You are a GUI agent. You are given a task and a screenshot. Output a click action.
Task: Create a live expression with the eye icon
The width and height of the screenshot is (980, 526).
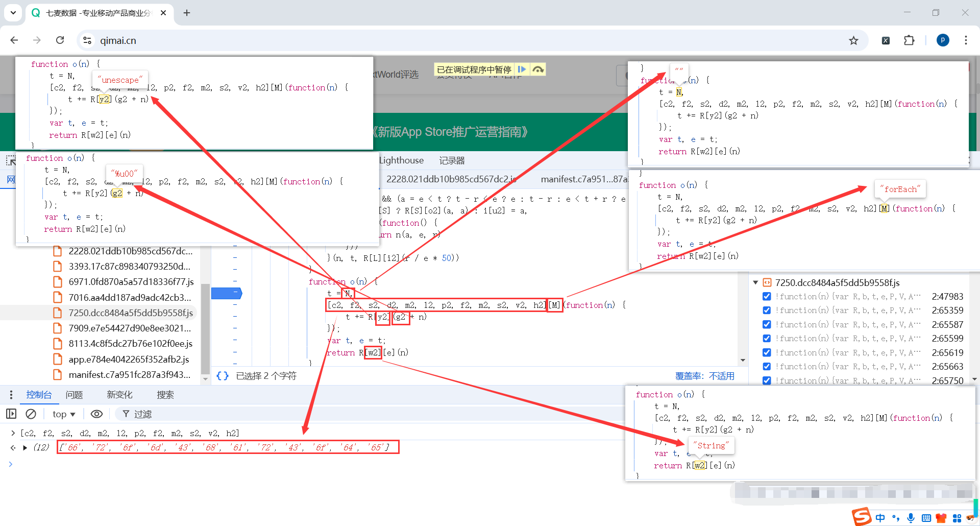[96, 414]
